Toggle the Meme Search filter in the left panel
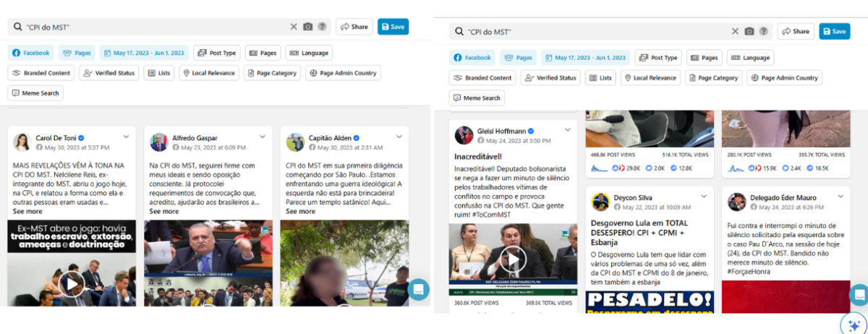 pyautogui.click(x=35, y=93)
